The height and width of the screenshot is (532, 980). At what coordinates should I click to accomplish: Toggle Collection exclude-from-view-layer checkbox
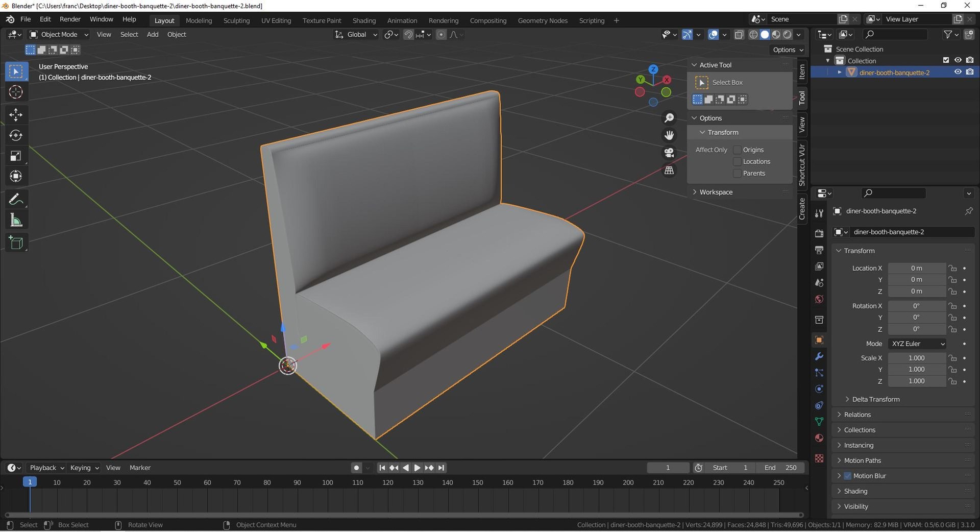click(946, 60)
